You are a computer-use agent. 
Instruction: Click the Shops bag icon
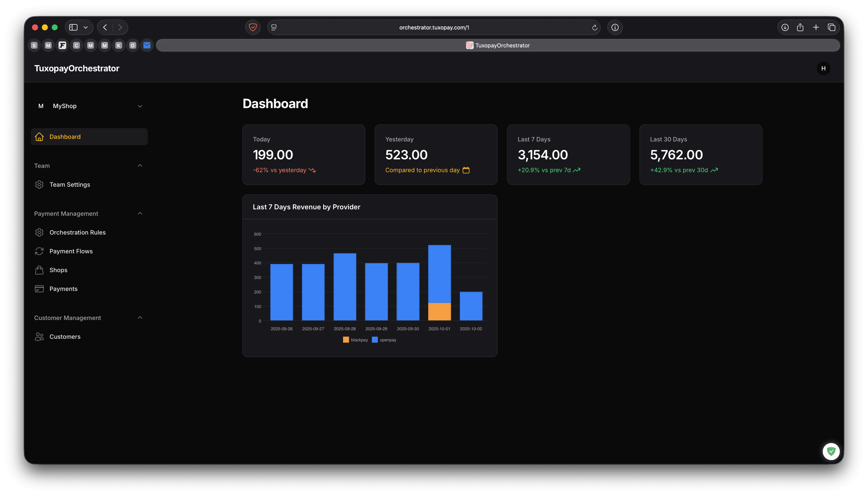39,270
